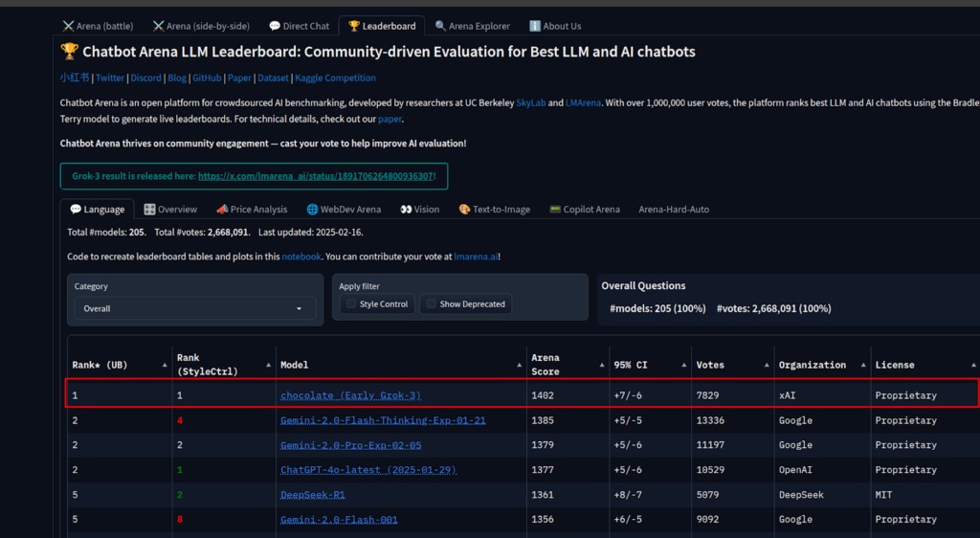This screenshot has height=538, width=980.
Task: Open the 小红书 link
Action: tap(75, 78)
